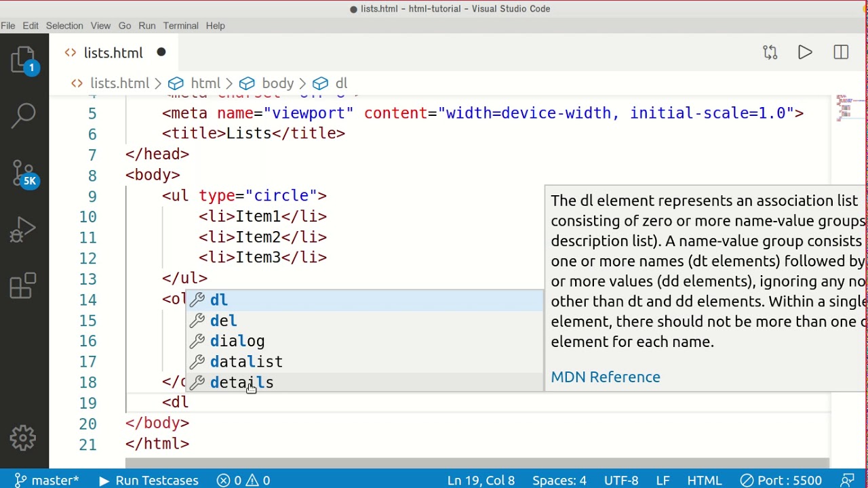
Task: Open the MDN Reference link
Action: point(605,377)
